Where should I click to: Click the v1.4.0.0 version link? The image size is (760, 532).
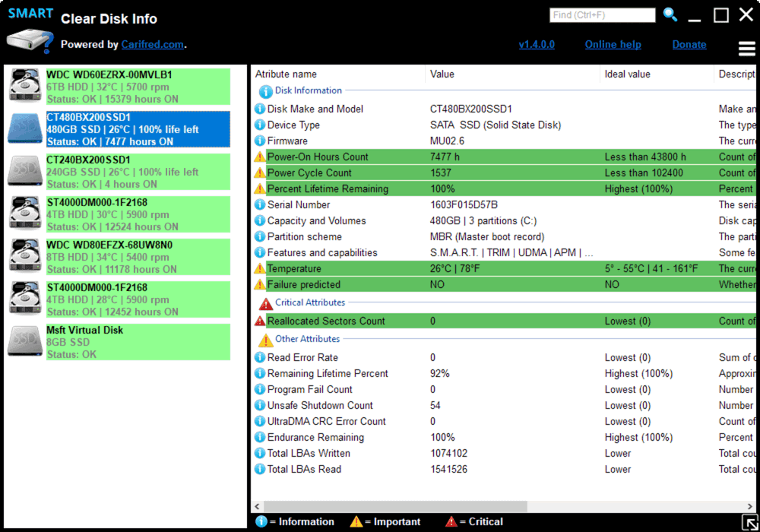537,45
